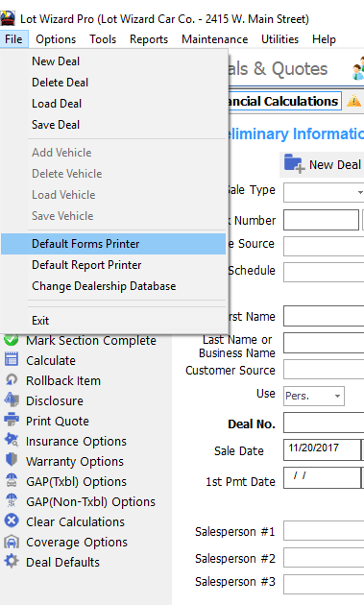Viewport: 364px width, 605px height.
Task: Choose New Deal from File menu
Action: point(113,61)
